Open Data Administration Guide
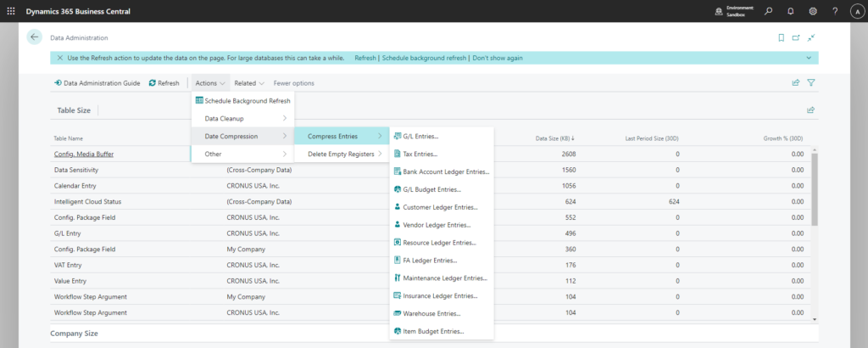This screenshot has height=348, width=868. click(97, 83)
